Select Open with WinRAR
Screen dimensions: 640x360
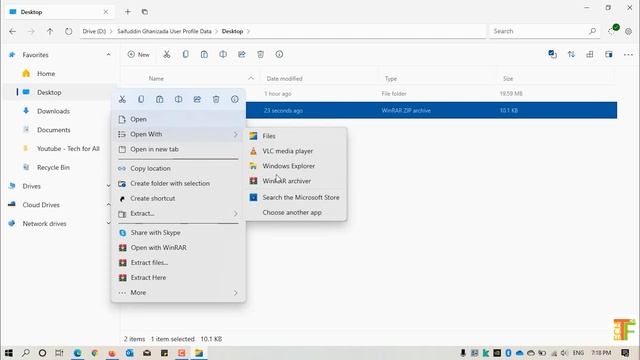[178, 248]
